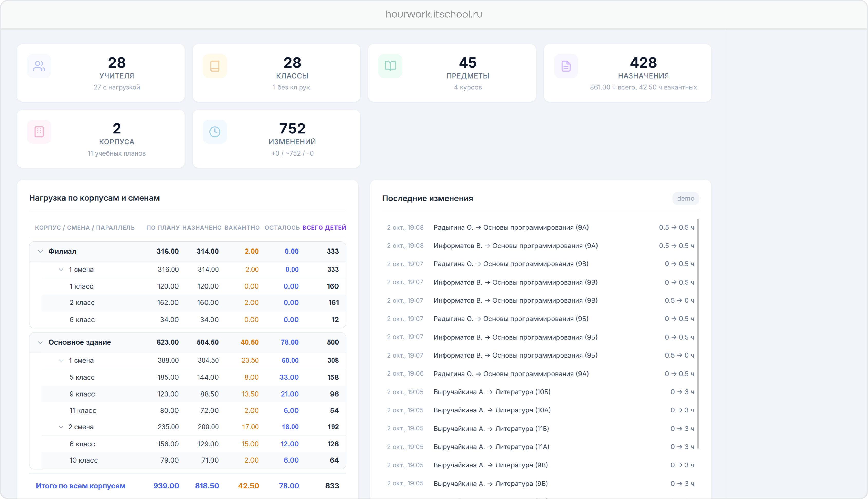
Task: Select the 9 класс row
Action: point(193,394)
